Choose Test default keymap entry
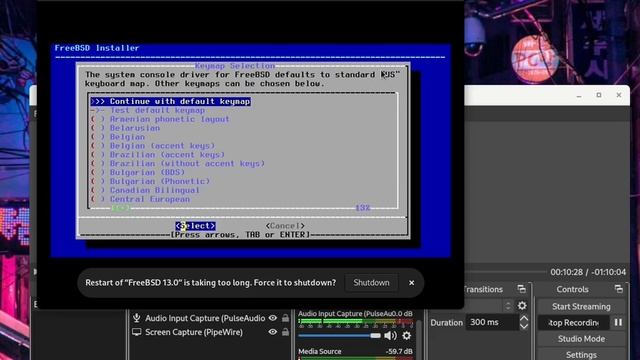This screenshot has width=640, height=360. pos(148,110)
